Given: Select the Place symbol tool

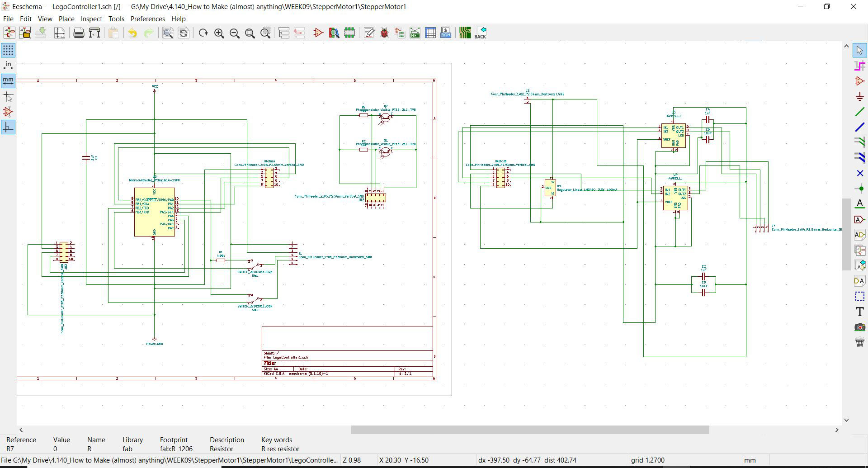Looking at the screenshot, I should pyautogui.click(x=859, y=81).
